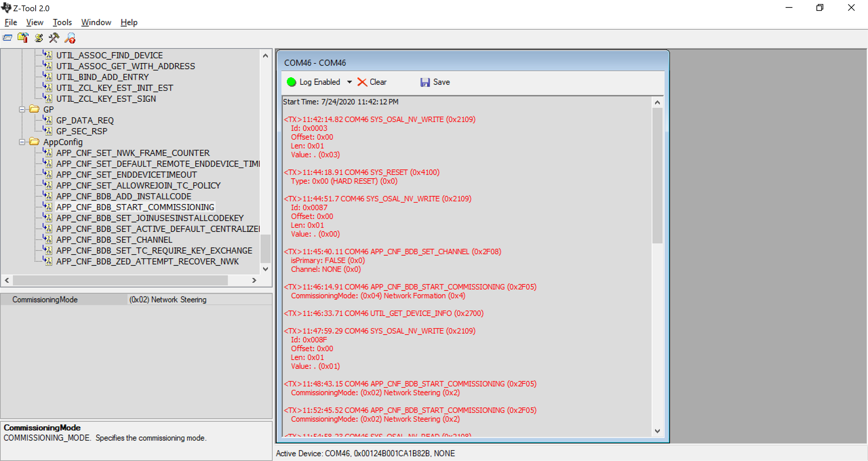Open the Help menu

pyautogui.click(x=129, y=22)
